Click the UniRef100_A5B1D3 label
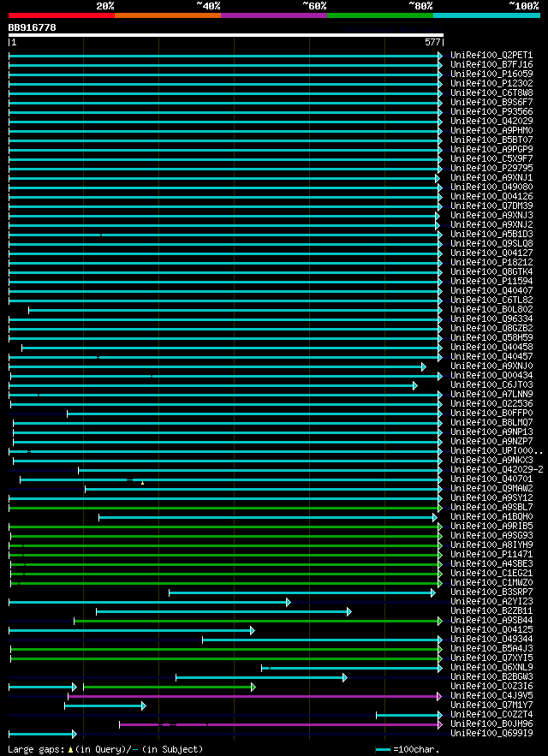 click(x=491, y=235)
